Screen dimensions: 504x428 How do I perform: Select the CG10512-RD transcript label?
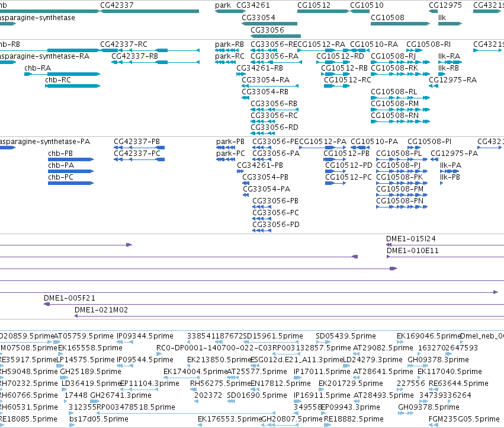click(340, 56)
